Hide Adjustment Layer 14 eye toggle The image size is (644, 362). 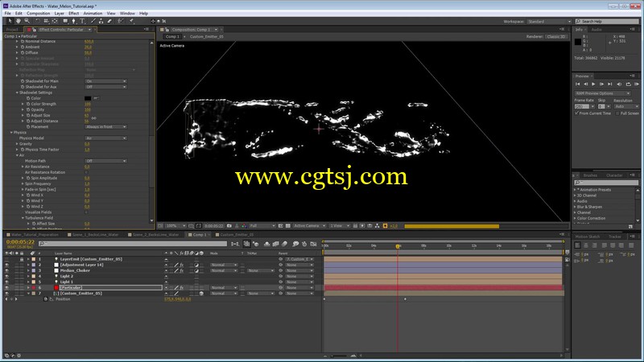point(6,265)
